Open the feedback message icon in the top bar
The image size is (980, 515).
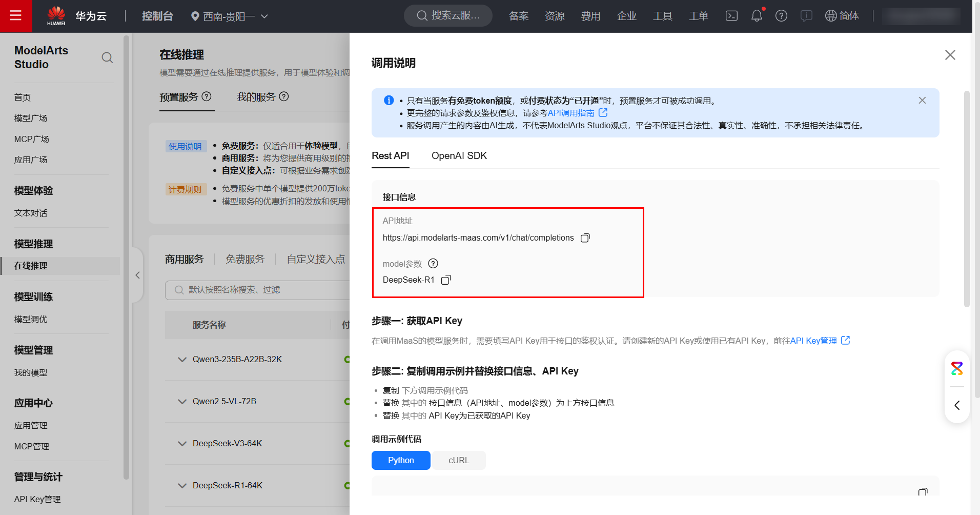click(806, 16)
